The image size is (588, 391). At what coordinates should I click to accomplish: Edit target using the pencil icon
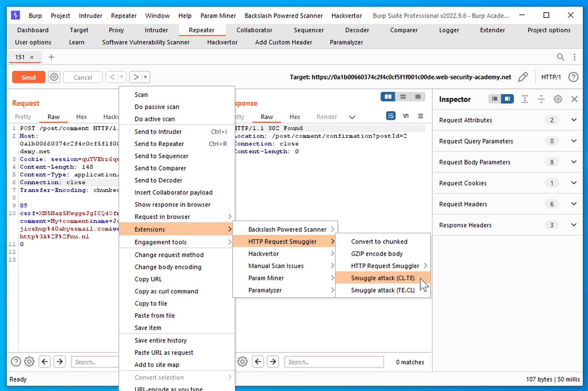pyautogui.click(x=523, y=77)
